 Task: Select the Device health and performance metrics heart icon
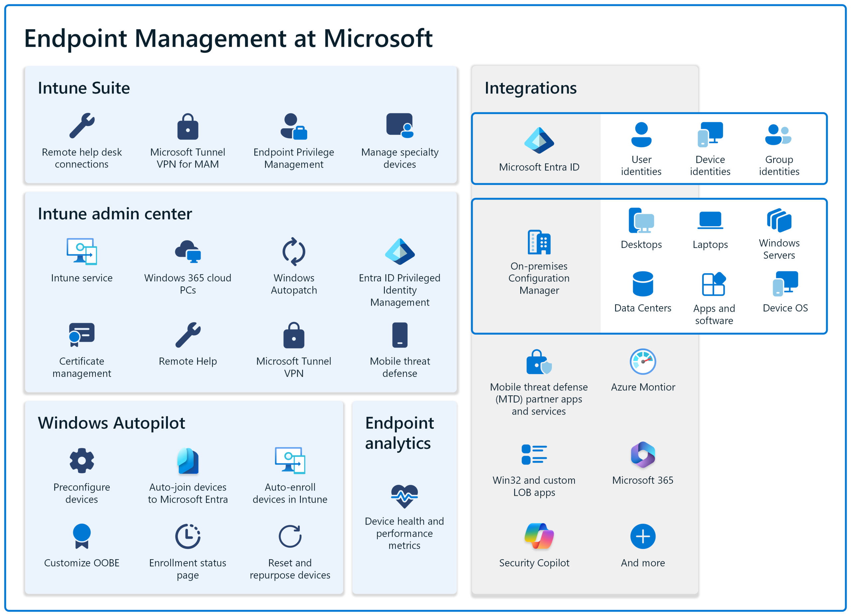coord(405,496)
